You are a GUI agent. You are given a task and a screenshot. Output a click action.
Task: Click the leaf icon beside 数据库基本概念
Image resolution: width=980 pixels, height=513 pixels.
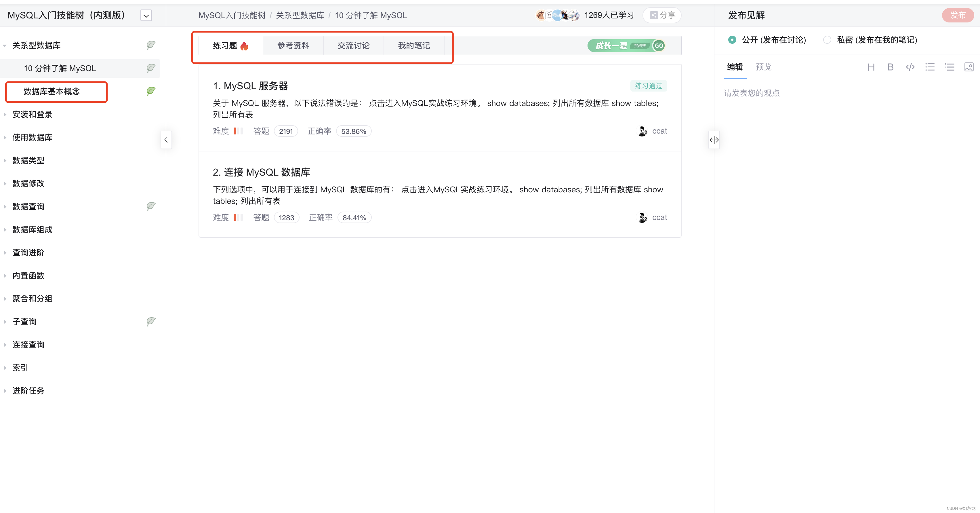pos(151,91)
